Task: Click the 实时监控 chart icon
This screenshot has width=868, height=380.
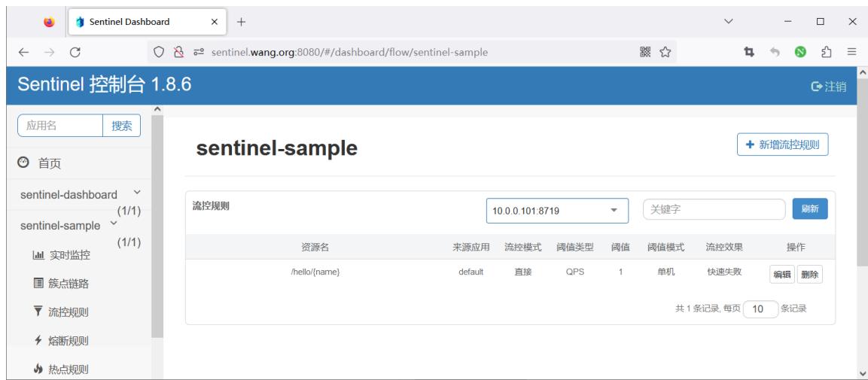Action: [38, 255]
